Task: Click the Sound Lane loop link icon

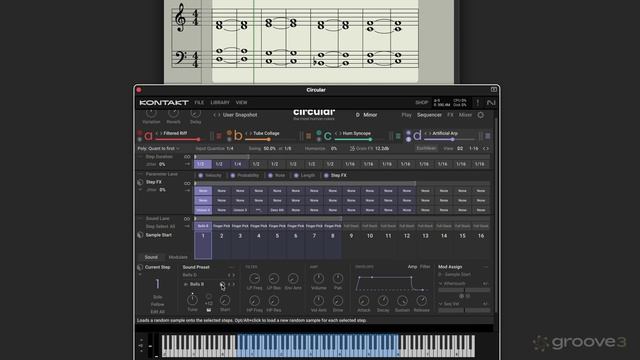Action: point(187,219)
